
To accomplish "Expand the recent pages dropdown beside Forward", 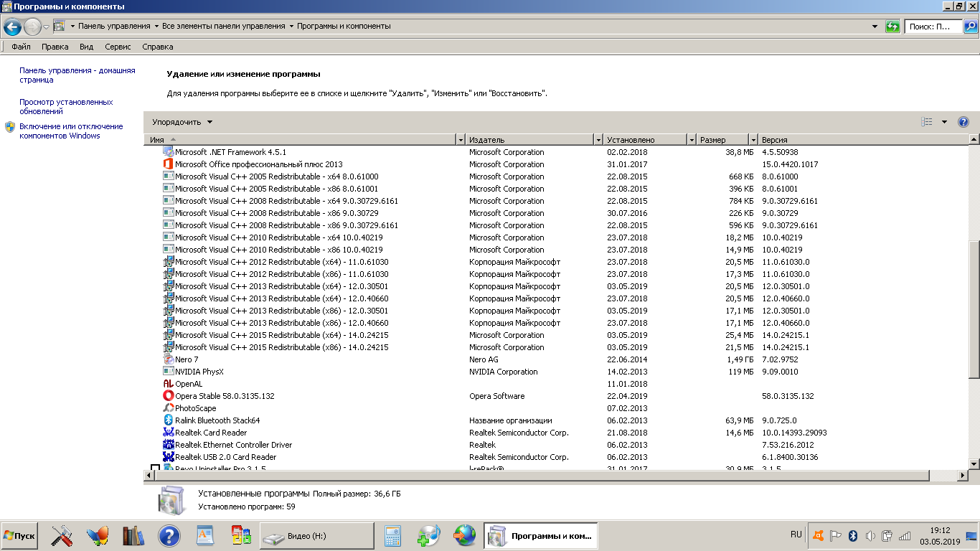I will click(x=46, y=27).
